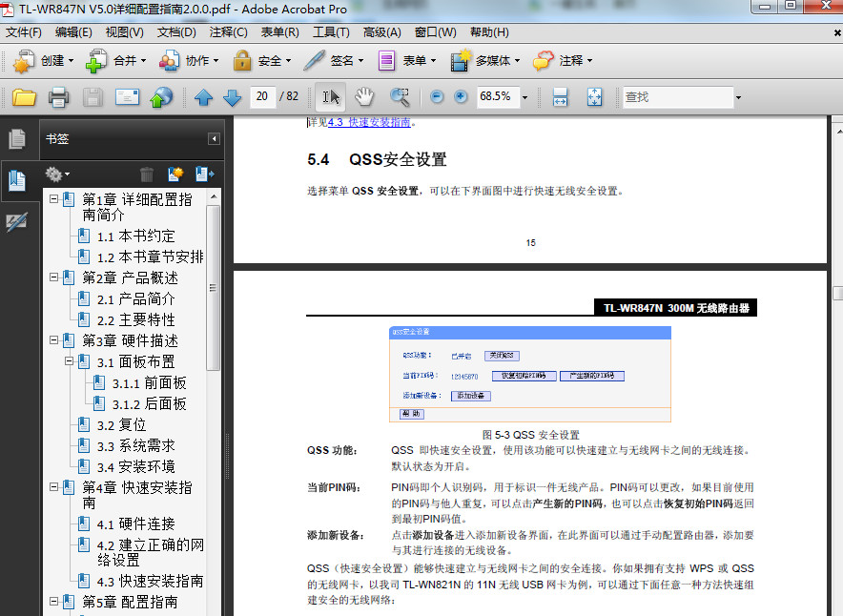Screen dimensions: 843x616
Task: Open the bookmark options gear menu
Action: 55,174
